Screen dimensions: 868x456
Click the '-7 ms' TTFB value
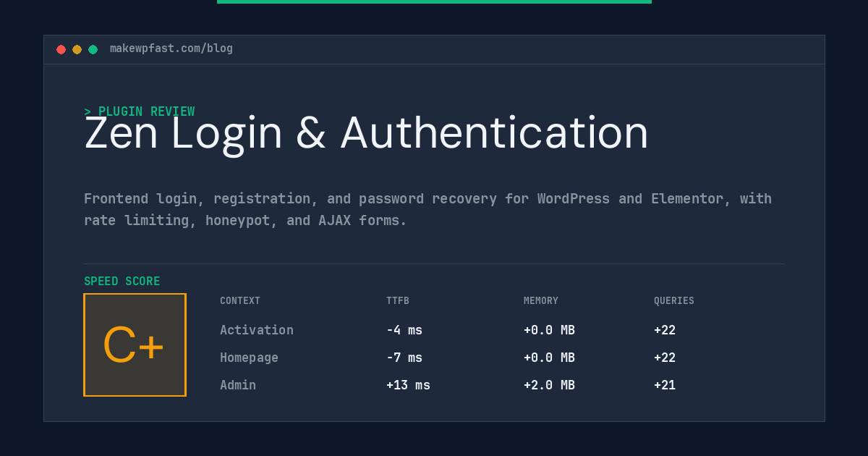(x=404, y=358)
